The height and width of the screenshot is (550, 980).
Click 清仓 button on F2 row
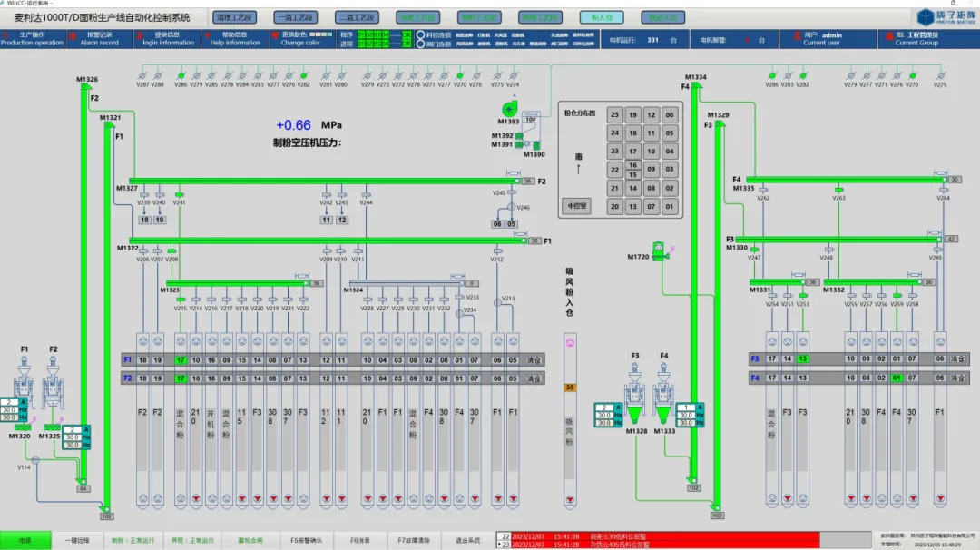(534, 378)
